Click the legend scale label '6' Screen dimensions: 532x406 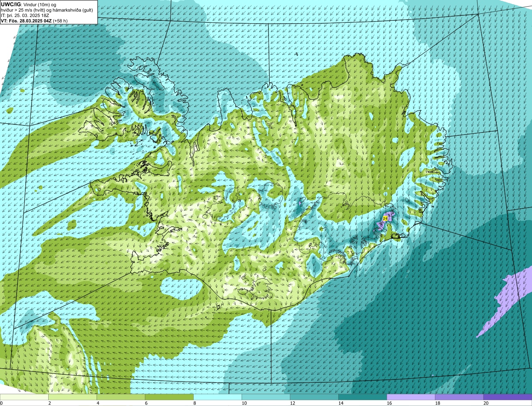coord(146,403)
